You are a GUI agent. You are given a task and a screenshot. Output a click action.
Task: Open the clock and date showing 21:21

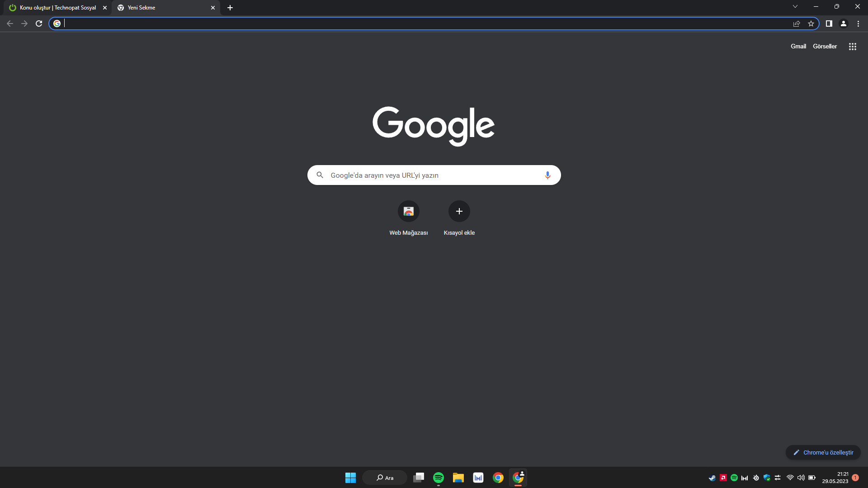835,478
